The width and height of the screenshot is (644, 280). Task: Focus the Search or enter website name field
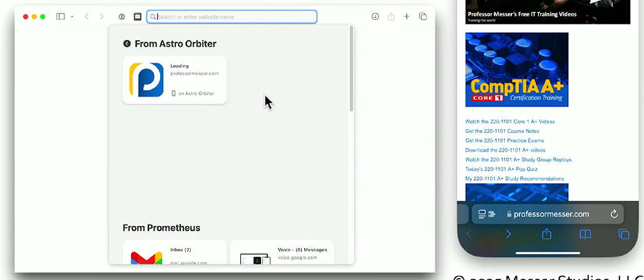(232, 16)
